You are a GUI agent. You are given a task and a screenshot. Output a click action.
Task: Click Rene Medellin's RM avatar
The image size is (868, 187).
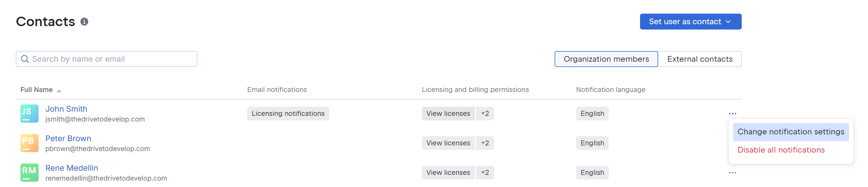(x=29, y=173)
